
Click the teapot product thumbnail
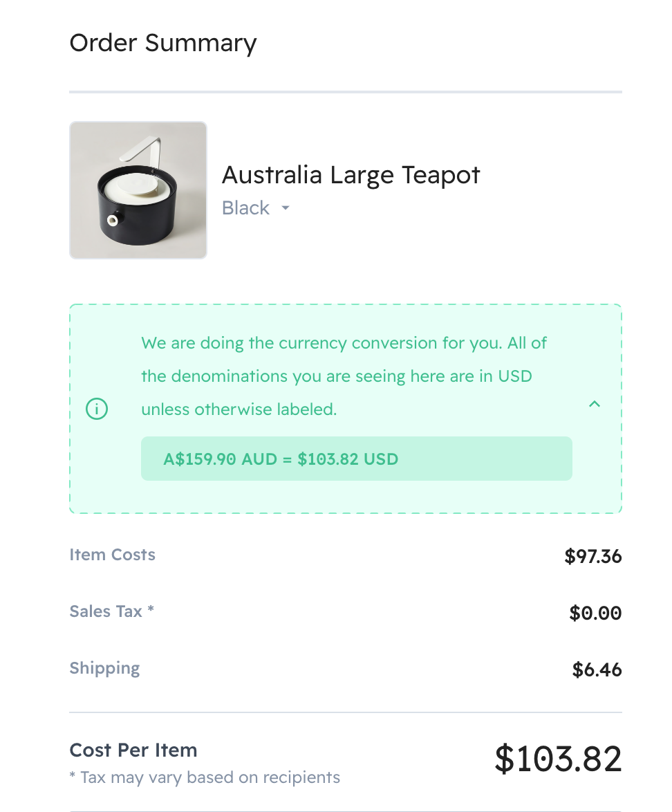[x=138, y=190]
